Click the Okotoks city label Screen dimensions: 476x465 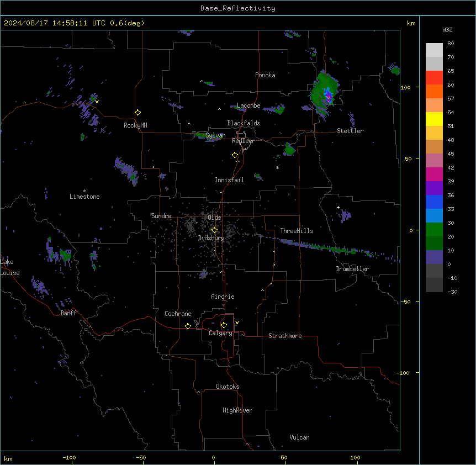coord(228,387)
